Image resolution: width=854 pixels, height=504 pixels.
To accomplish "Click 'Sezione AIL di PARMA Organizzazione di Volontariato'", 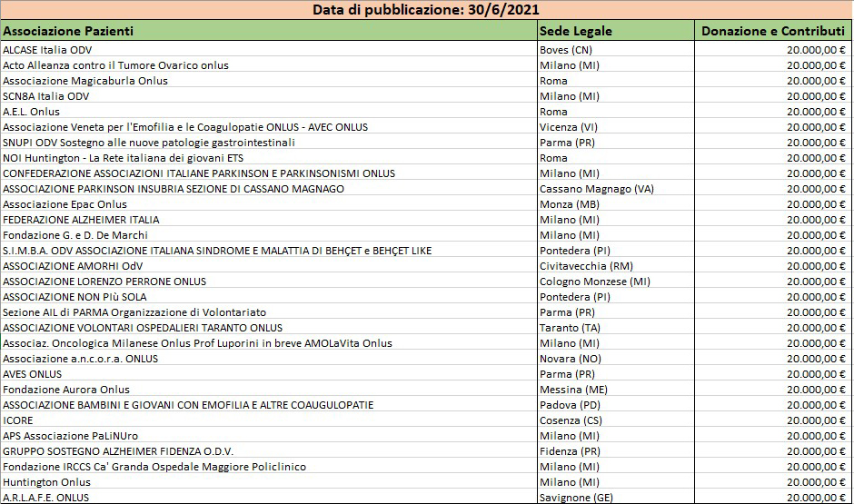I will [269, 311].
